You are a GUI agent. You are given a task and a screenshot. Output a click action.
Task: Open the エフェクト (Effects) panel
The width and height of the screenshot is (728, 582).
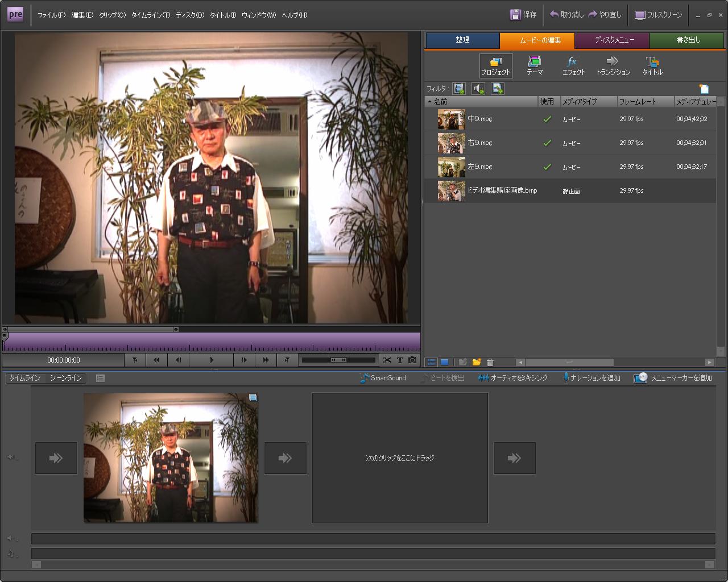(x=573, y=66)
